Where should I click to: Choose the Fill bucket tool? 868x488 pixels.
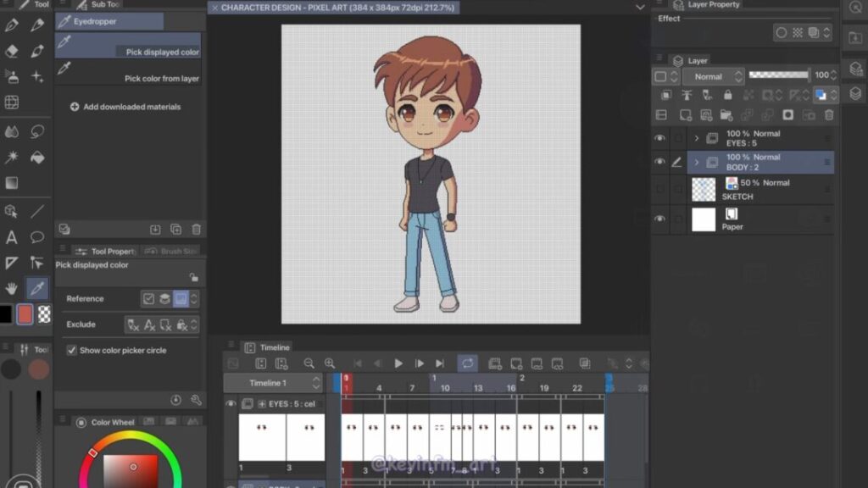click(x=37, y=158)
